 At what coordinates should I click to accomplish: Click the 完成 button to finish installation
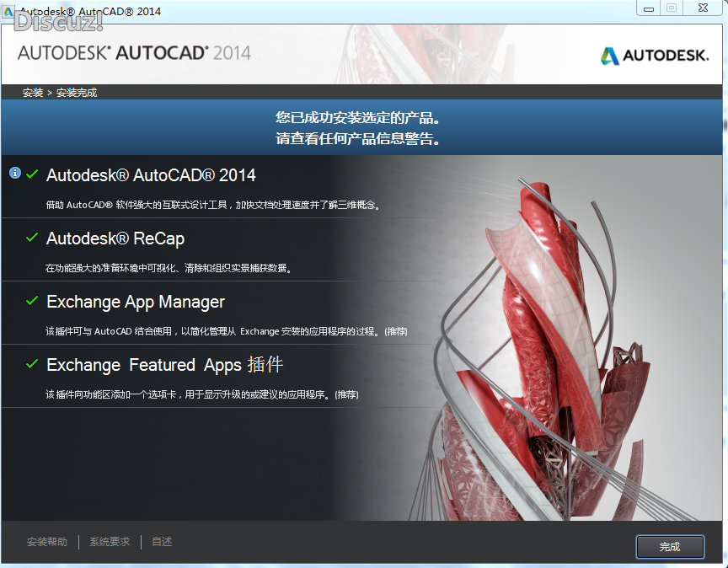click(670, 547)
